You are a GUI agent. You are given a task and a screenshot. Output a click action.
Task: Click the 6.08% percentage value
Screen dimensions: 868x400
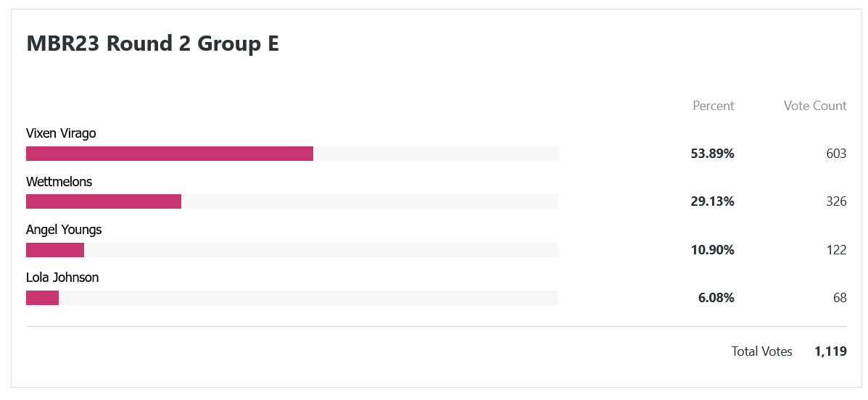[716, 298]
